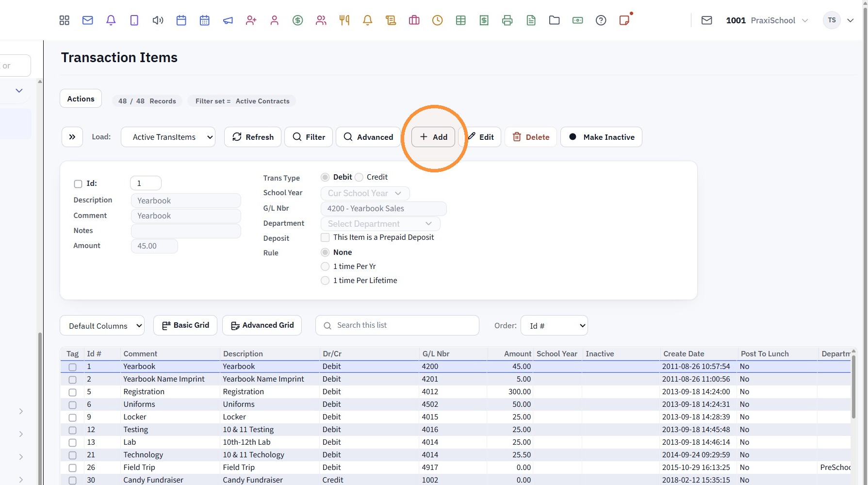
Task: Open the Load Active TransItems dropdown
Action: coord(168,137)
